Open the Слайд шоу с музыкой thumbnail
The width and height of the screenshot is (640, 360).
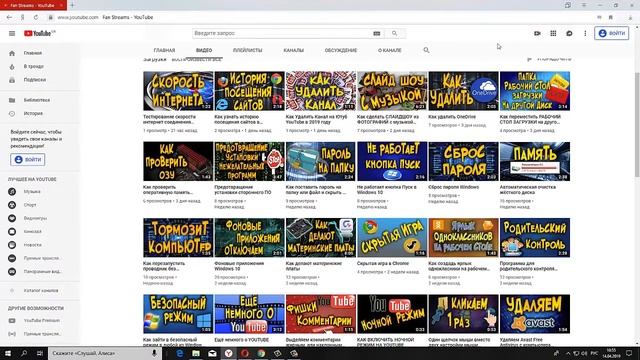point(392,91)
